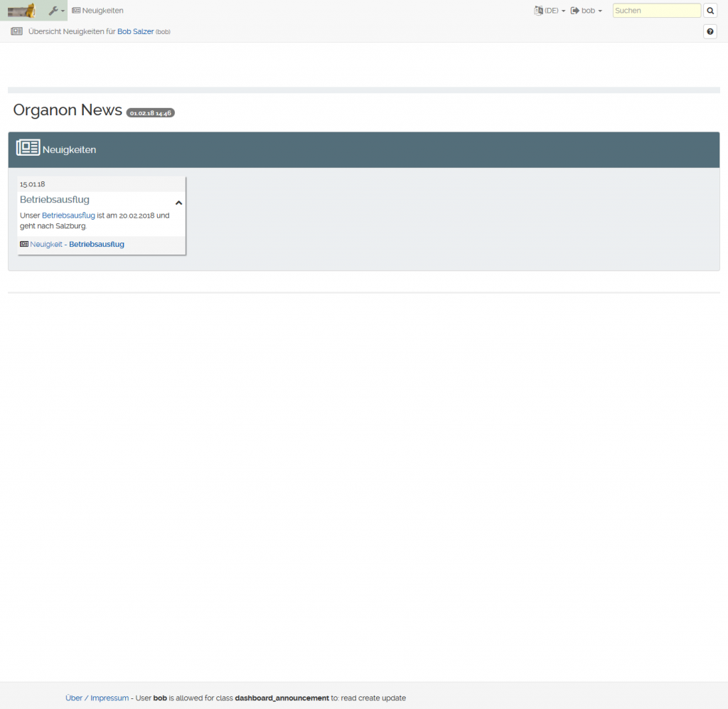Viewport: 728px width, 709px height.
Task: Click the 15.01.18 date label
Action: coord(33,184)
